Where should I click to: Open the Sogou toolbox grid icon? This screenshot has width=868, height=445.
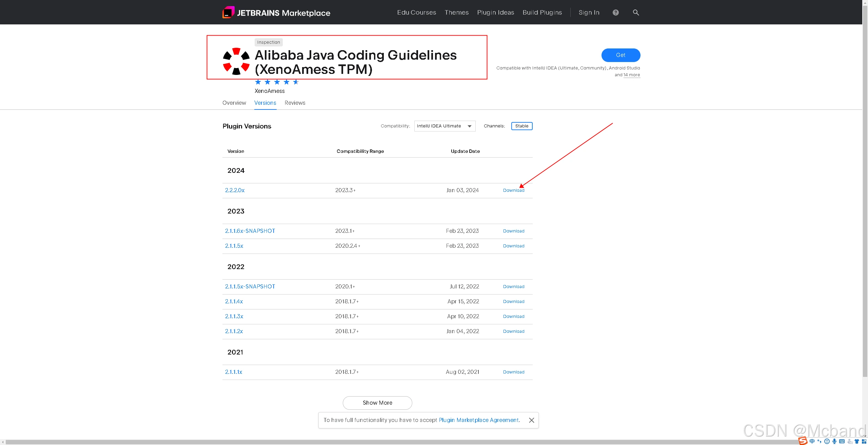[x=864, y=441]
